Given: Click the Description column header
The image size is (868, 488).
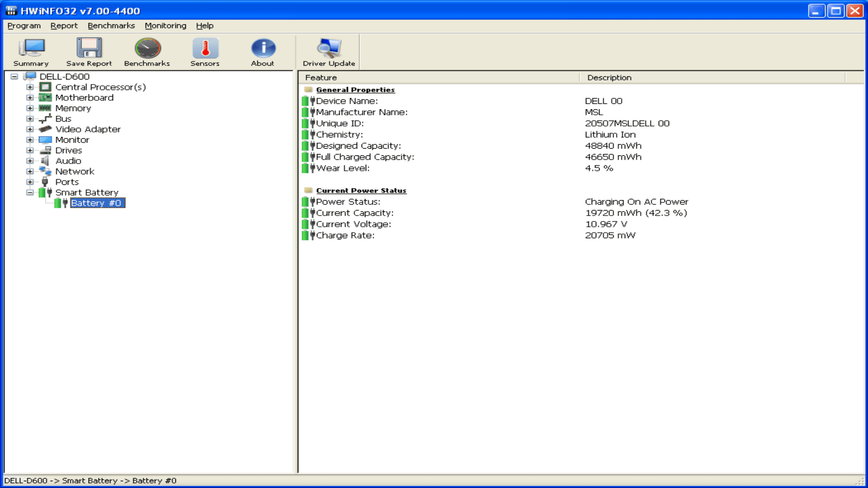Looking at the screenshot, I should 712,77.
